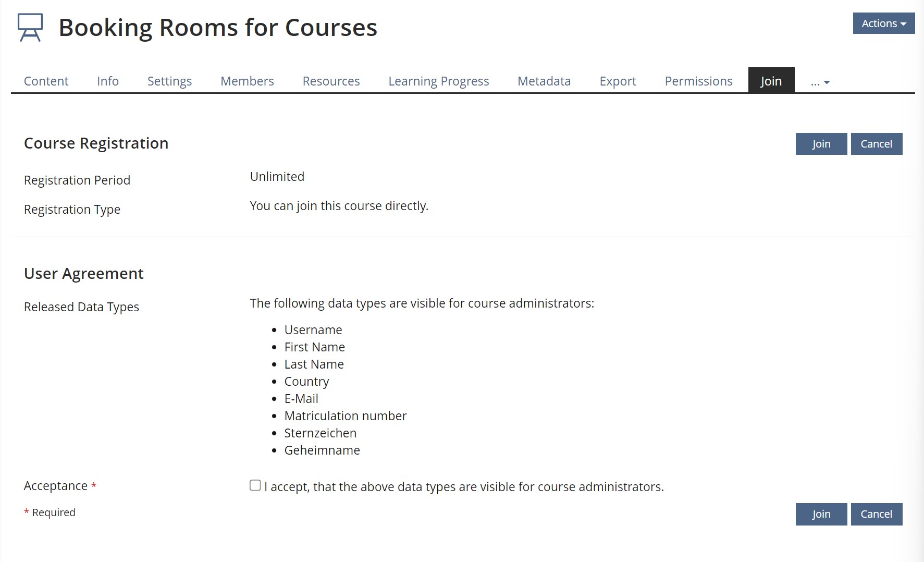Open the Permissions tab

point(698,81)
